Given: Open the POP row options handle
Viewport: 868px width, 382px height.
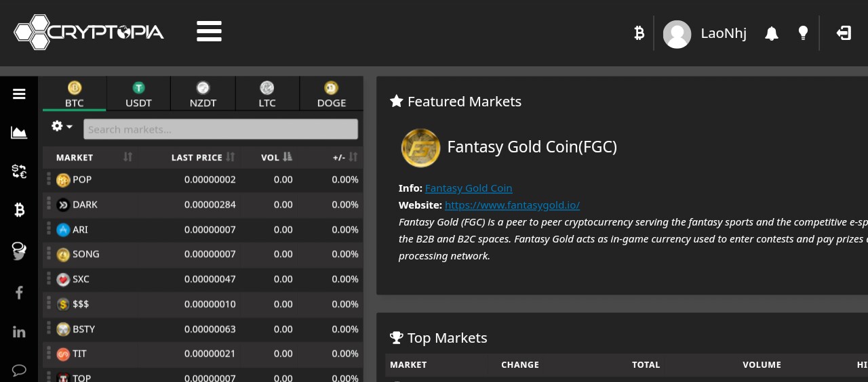Looking at the screenshot, I should click(49, 179).
